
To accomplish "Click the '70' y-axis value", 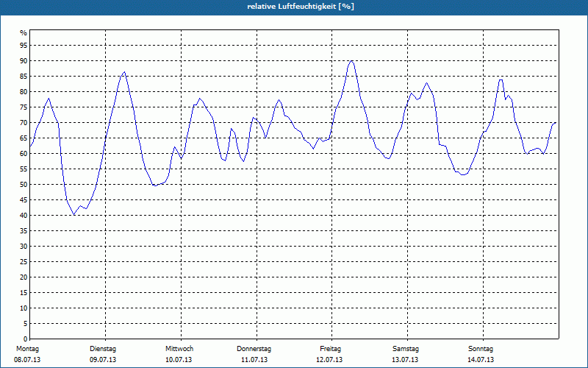I will point(24,123).
